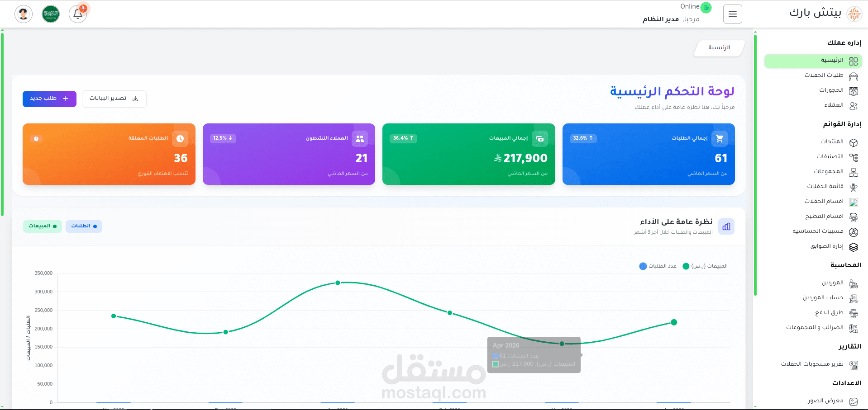
Task: Click the clock icon on الطلبات المعلقة card
Action: tap(180, 138)
